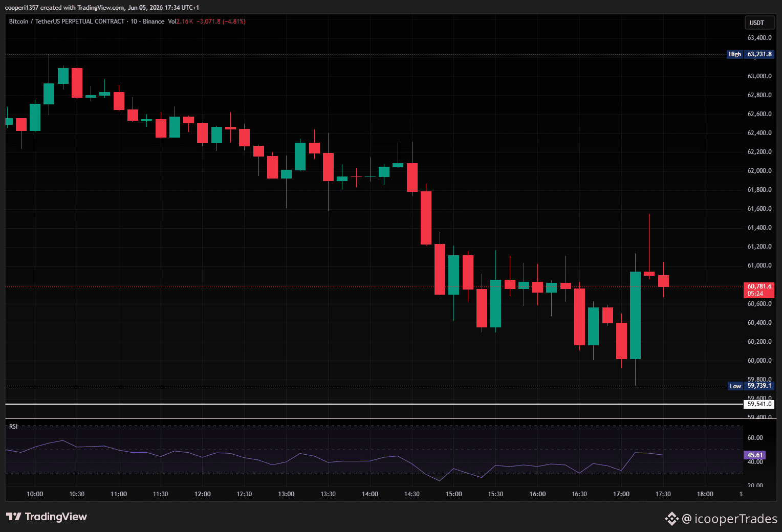Click the 59,541.0 horizontal line price label
Viewport: 782px width, 532px height.
coord(759,404)
